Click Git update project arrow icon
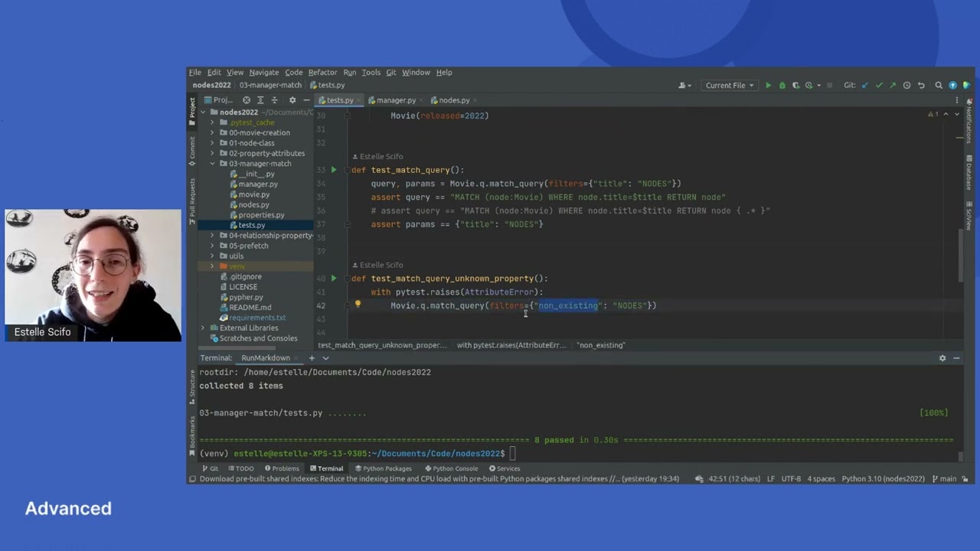The width and height of the screenshot is (980, 551). pyautogui.click(x=864, y=86)
